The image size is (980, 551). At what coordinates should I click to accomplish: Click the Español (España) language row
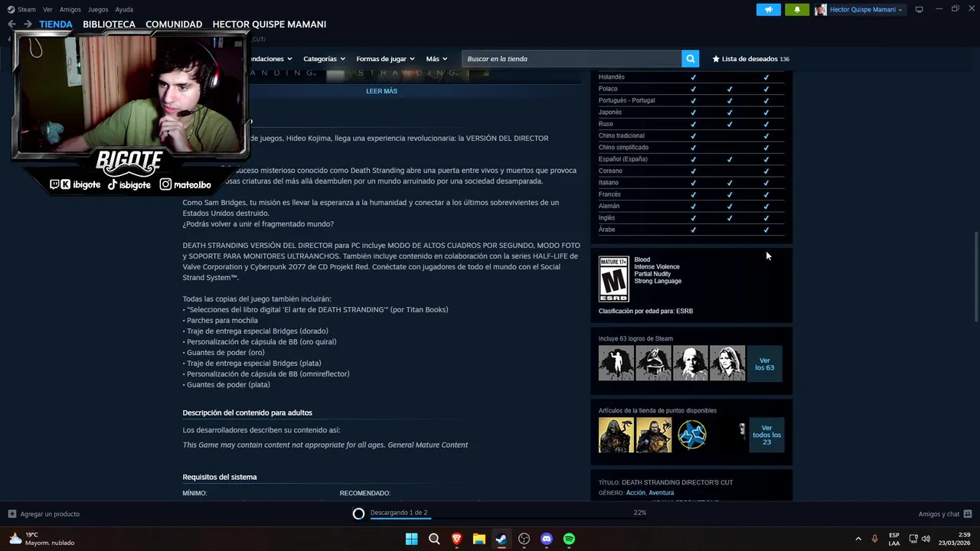coord(691,159)
